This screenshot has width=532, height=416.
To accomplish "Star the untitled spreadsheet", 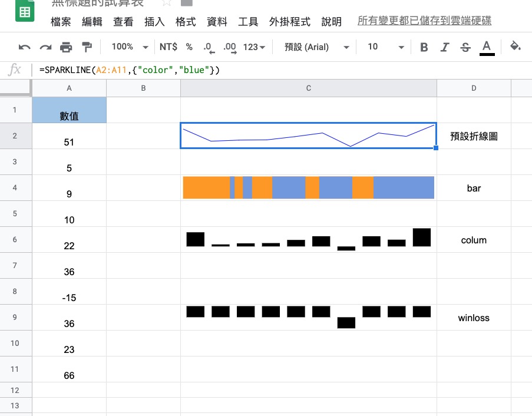I will tap(166, 3).
